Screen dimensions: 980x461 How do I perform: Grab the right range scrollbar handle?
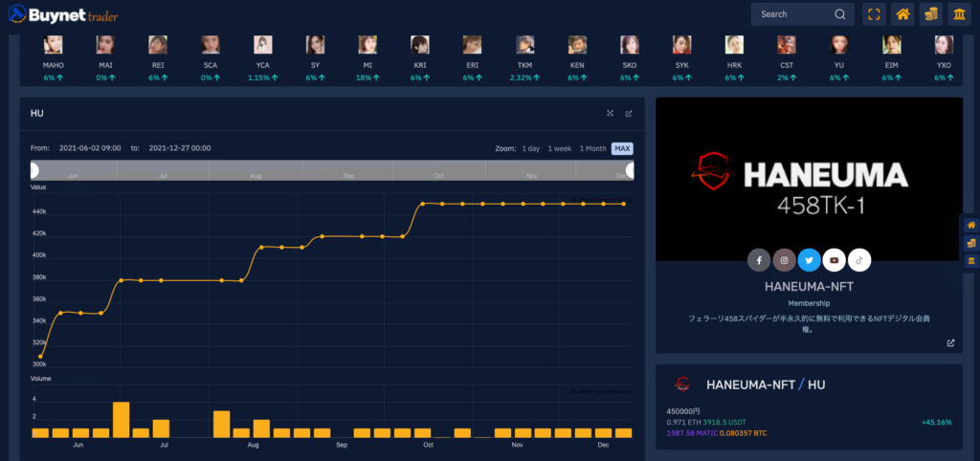point(631,170)
